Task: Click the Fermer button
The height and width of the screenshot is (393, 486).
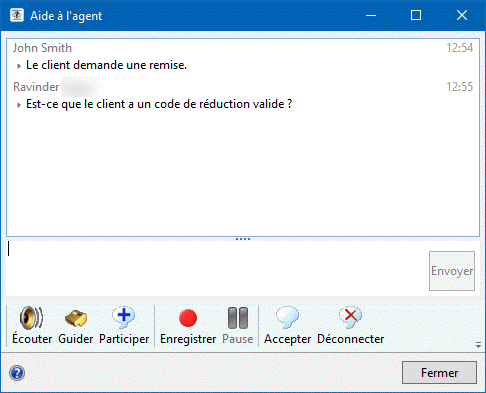Action: tap(439, 373)
